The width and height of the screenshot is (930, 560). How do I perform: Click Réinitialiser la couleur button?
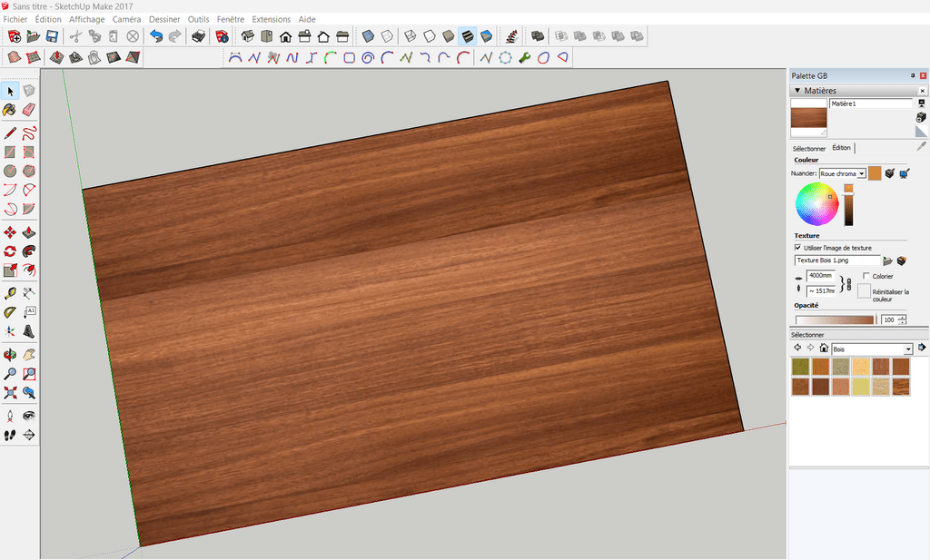pyautogui.click(x=864, y=291)
